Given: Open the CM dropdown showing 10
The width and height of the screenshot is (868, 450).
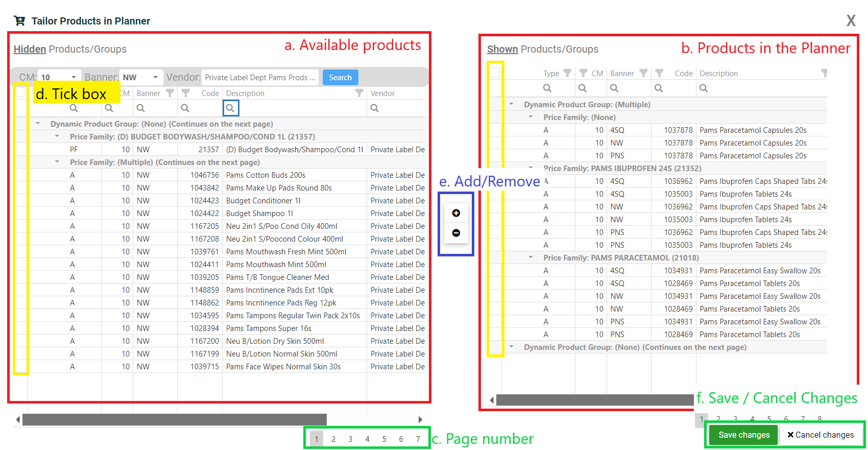Looking at the screenshot, I should click(59, 77).
